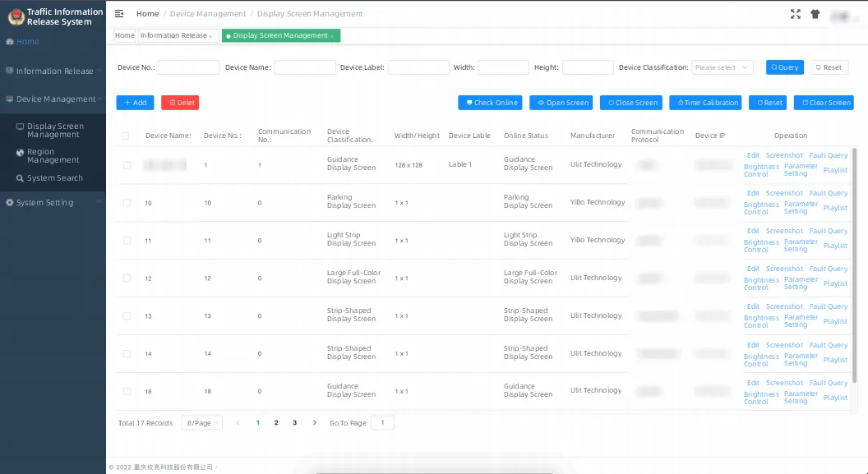Click the Information Release sidebar icon
868x474 pixels.
coord(9,71)
